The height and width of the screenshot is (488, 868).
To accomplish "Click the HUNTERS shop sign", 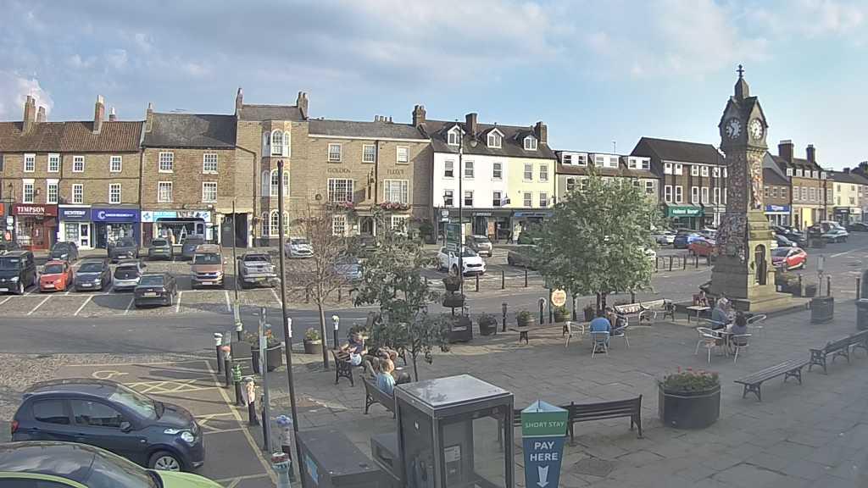I will [75, 213].
